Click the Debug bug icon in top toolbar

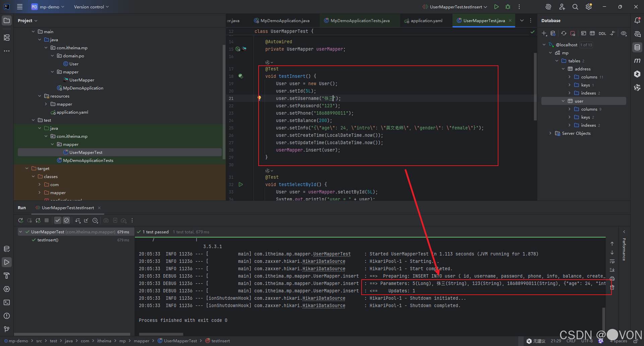pos(508,7)
